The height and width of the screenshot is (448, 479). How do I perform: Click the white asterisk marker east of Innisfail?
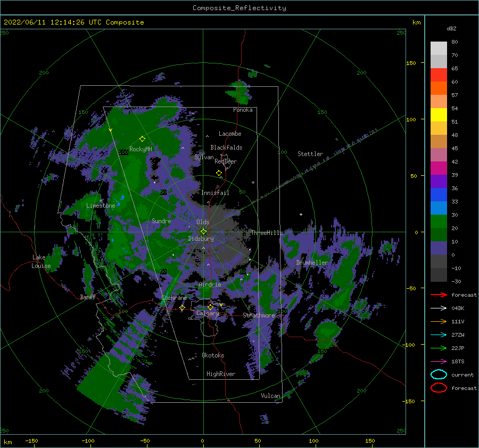pos(253,183)
